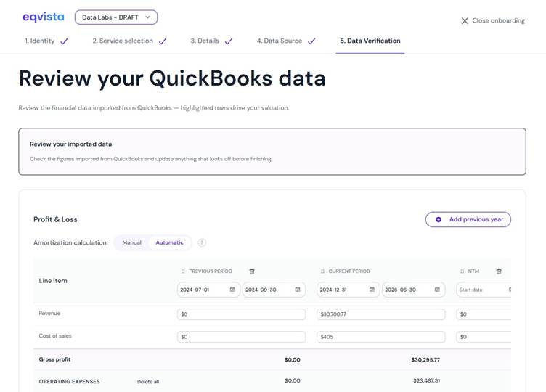Open calendar for the 2024-12-31 date
The width and height of the screenshot is (546, 392).
click(372, 290)
